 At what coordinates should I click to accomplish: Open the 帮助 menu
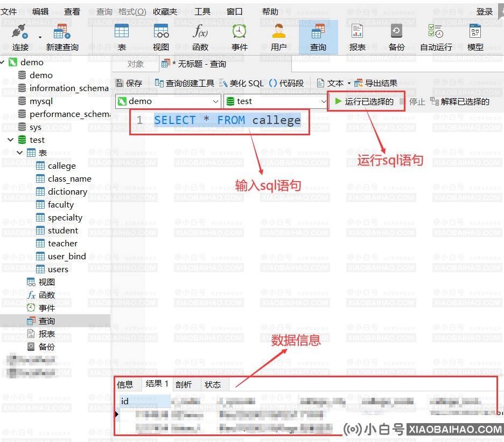tap(270, 11)
